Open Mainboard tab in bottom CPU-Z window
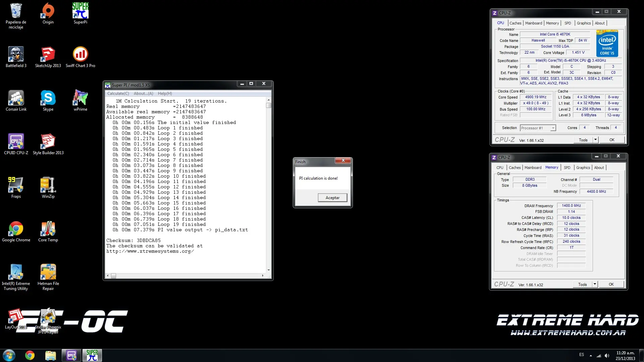The height and width of the screenshot is (362, 644). (533, 168)
